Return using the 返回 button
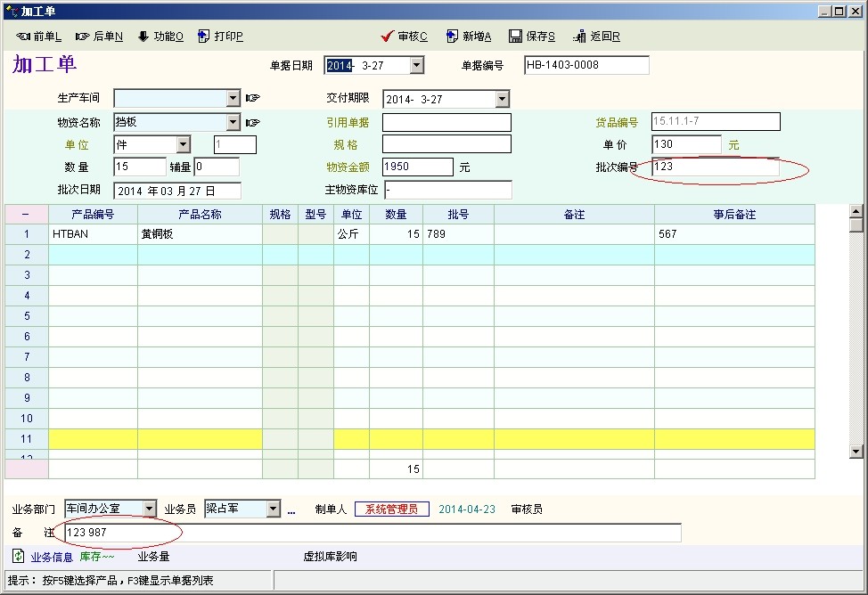The height and width of the screenshot is (595, 868). (x=596, y=37)
